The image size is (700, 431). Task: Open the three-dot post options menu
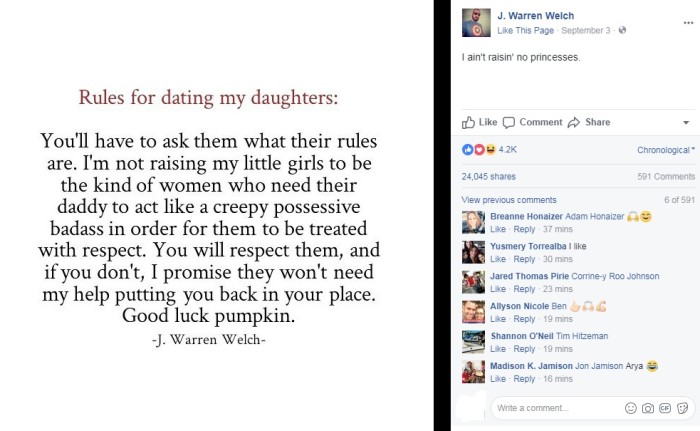tap(688, 23)
